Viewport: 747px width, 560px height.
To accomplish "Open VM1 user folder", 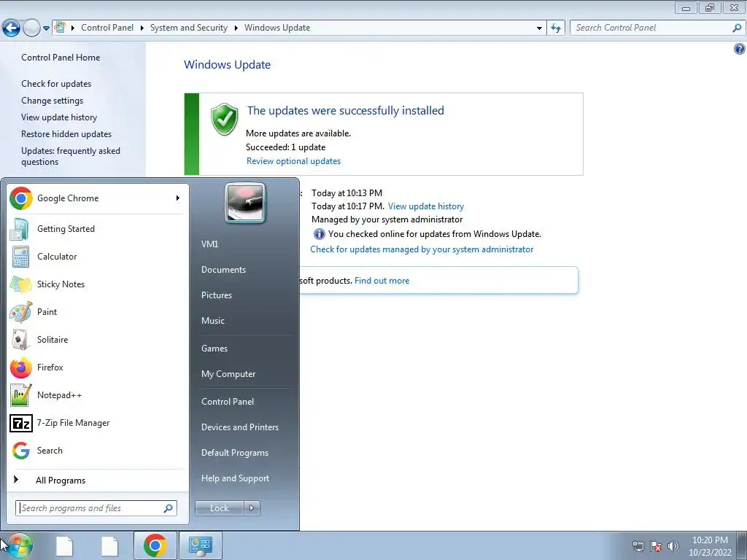I will point(209,244).
